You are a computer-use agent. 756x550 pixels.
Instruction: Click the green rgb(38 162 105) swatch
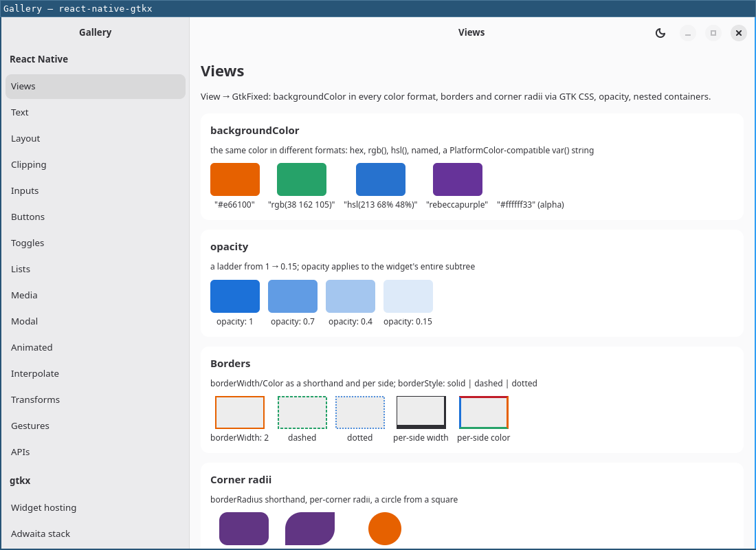(x=301, y=179)
